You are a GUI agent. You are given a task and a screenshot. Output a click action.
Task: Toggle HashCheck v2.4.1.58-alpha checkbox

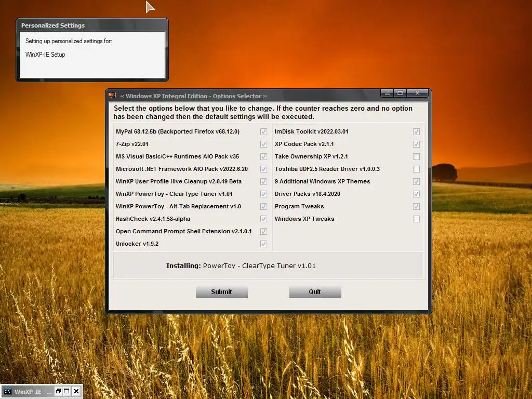[x=263, y=219]
